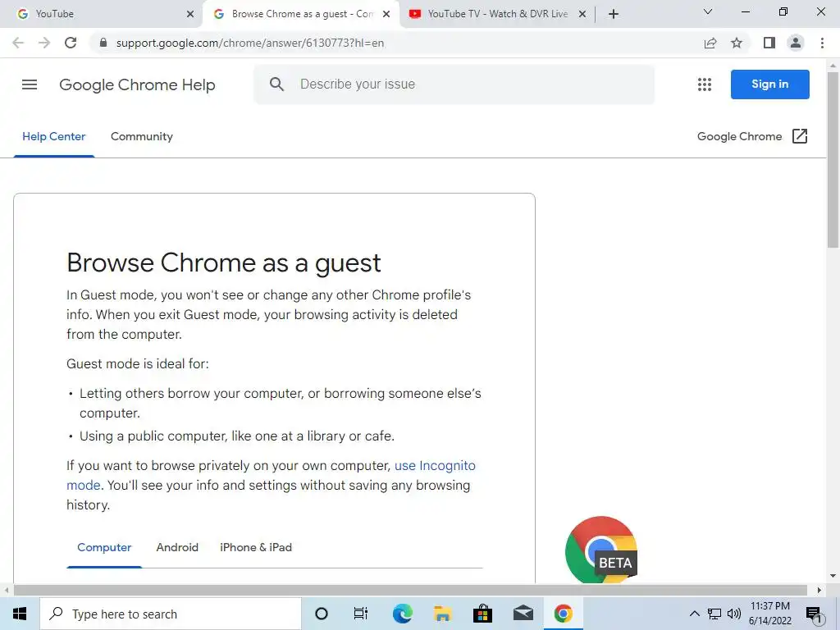The height and width of the screenshot is (630, 840).
Task: Share this page using share icon
Action: (710, 43)
